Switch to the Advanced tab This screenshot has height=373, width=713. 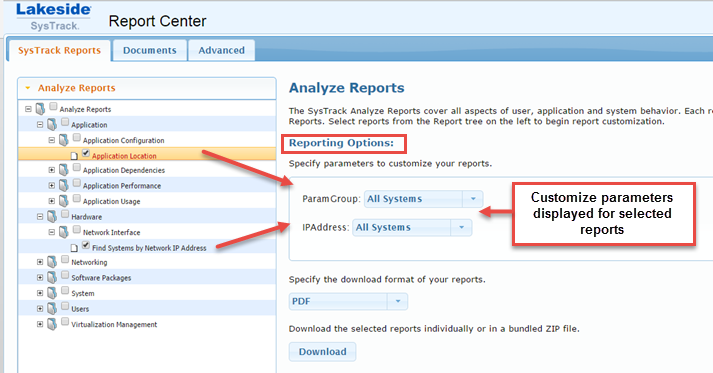coord(221,50)
